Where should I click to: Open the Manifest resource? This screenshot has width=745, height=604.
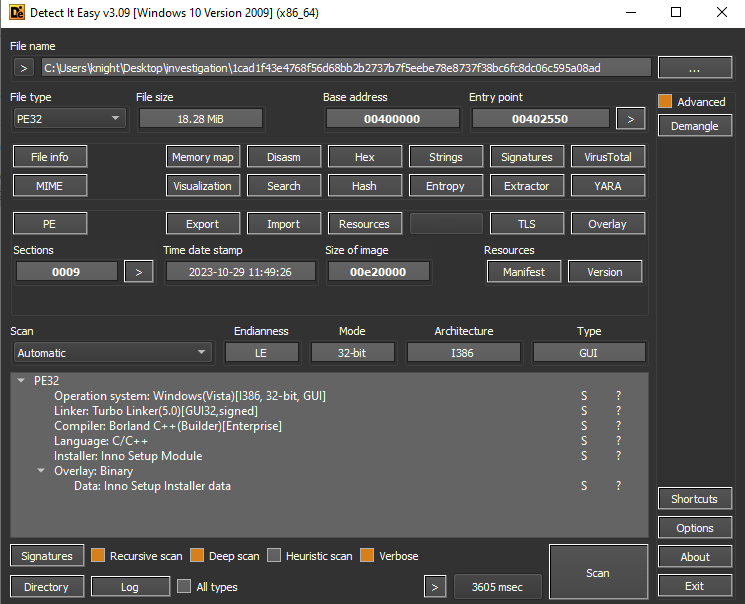pos(524,272)
